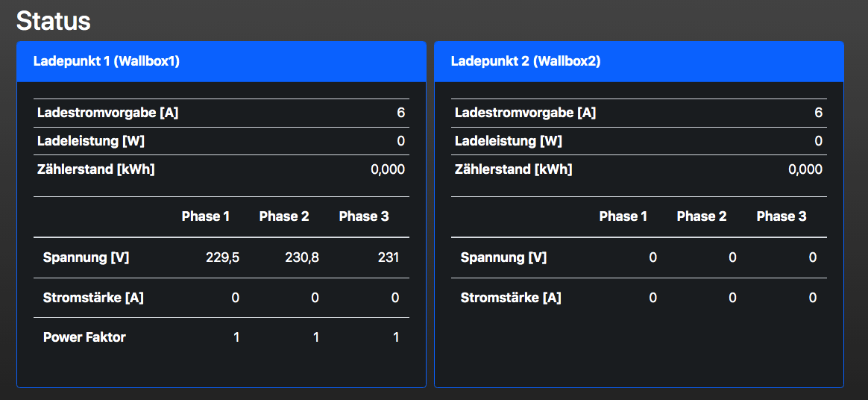Select Phase 2 column header in Wallbox1
868x400 pixels.
click(284, 216)
